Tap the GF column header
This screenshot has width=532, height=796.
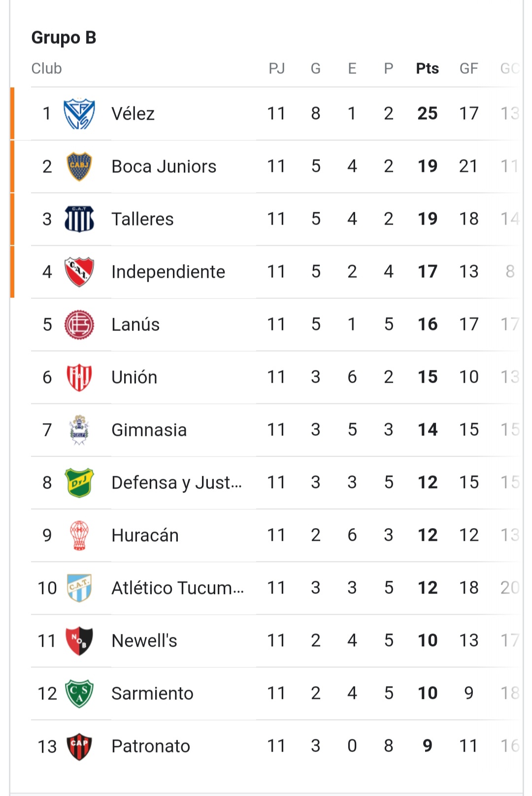[x=469, y=68]
